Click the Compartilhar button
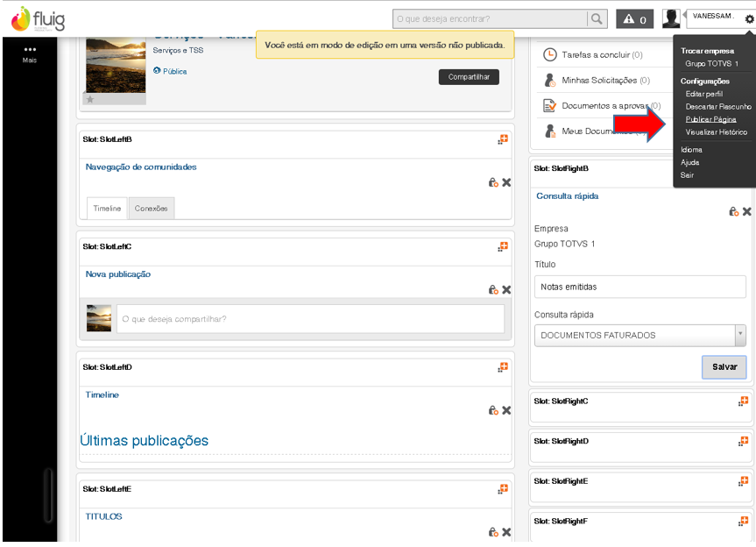 (x=469, y=76)
